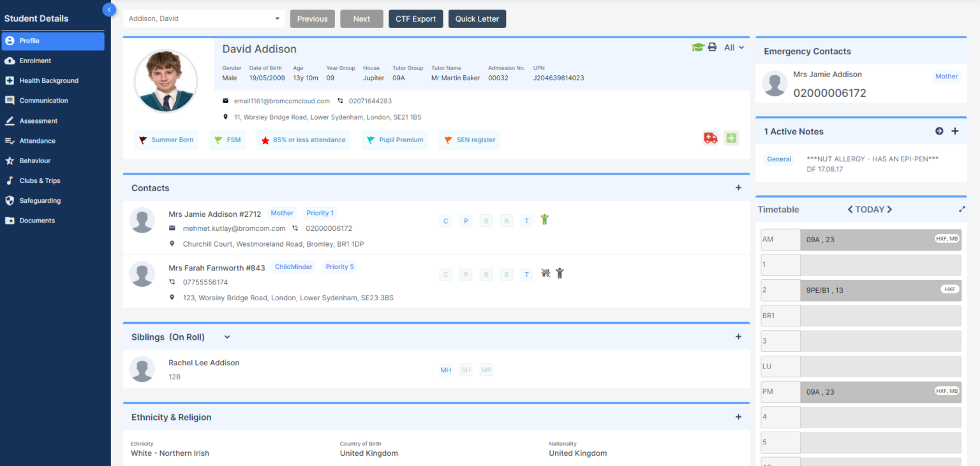The height and width of the screenshot is (466, 980).
Task: Click the arrow icon in Active Notes header
Action: click(939, 131)
